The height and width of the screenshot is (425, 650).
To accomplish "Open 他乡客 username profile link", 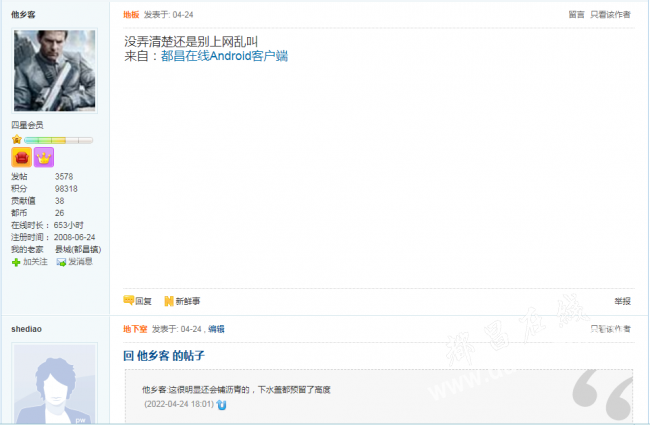I will pos(23,15).
